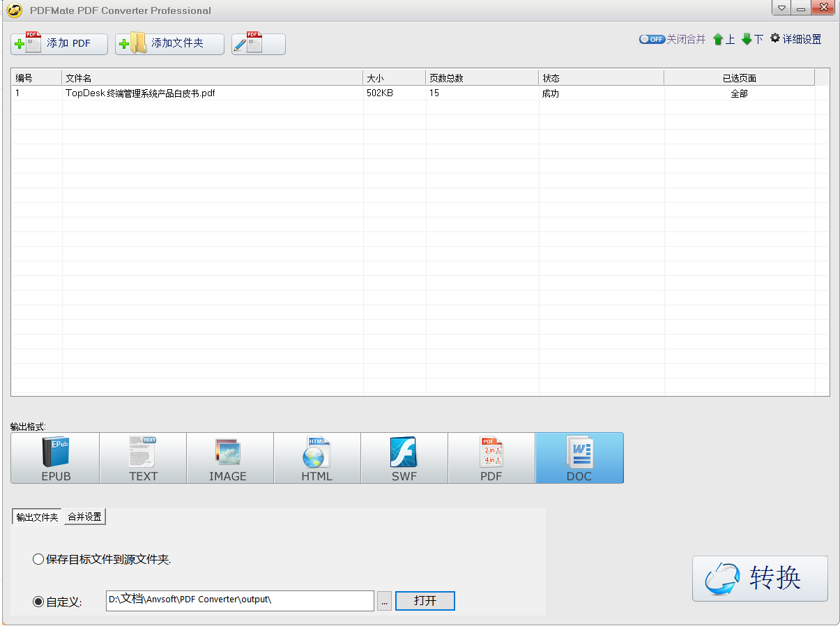The width and height of the screenshot is (840, 626).
Task: Open the title bar dropdown menu arrow
Action: coord(781,8)
